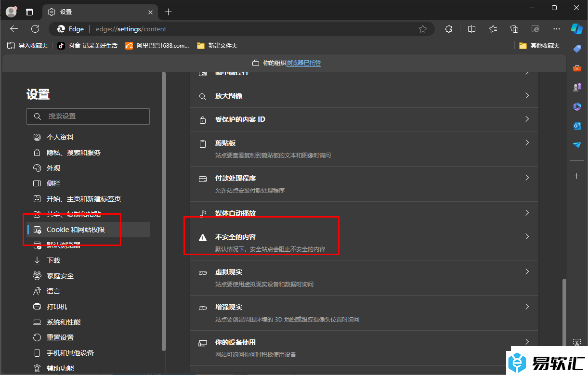Viewport: 588px width, 375px height.
Task: Select 侧栏 in settings menu
Action: (88, 183)
